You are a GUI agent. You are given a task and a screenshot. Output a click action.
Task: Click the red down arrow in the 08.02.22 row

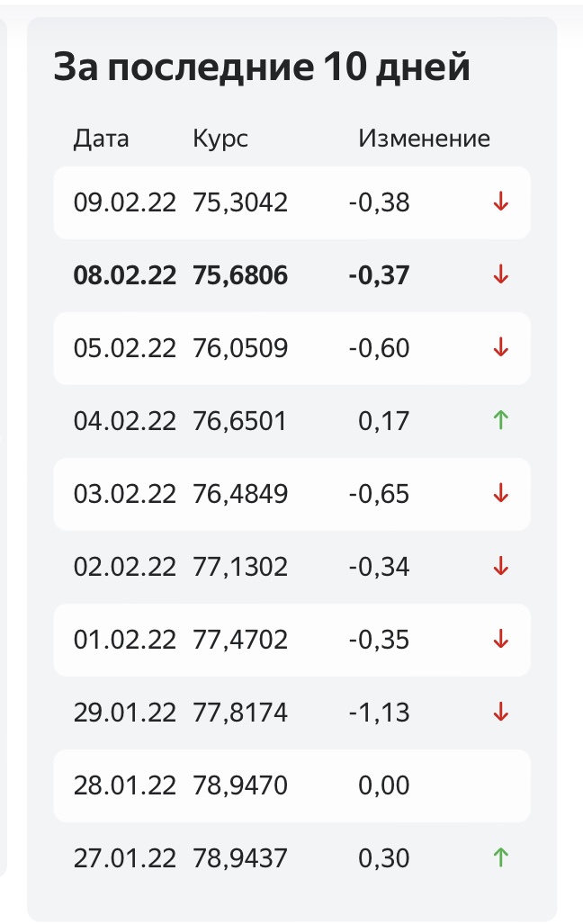click(500, 275)
